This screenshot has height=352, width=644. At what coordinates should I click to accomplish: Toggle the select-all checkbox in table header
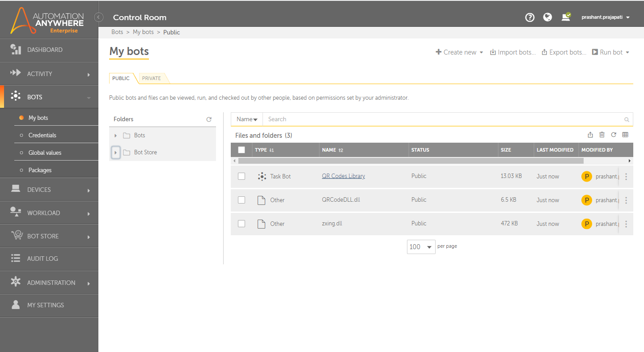coord(241,150)
